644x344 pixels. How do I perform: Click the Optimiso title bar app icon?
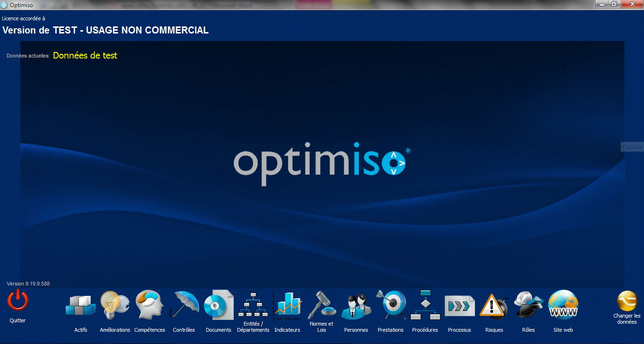[4, 5]
